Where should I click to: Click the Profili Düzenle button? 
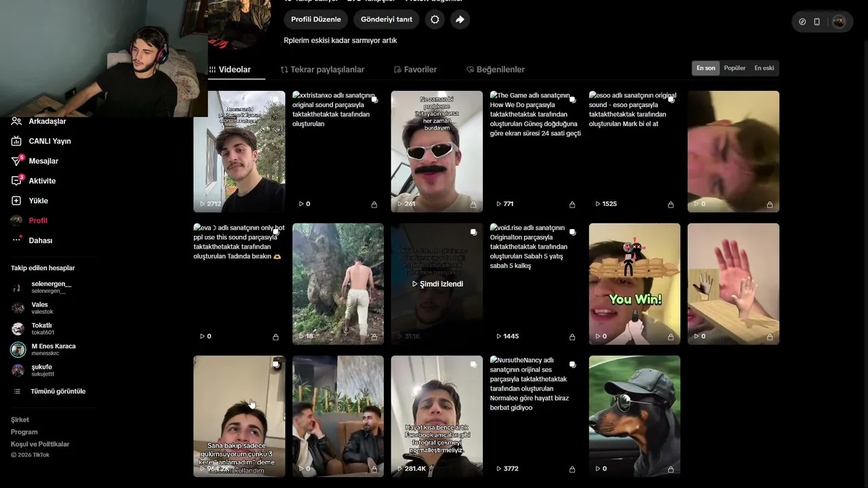[316, 20]
